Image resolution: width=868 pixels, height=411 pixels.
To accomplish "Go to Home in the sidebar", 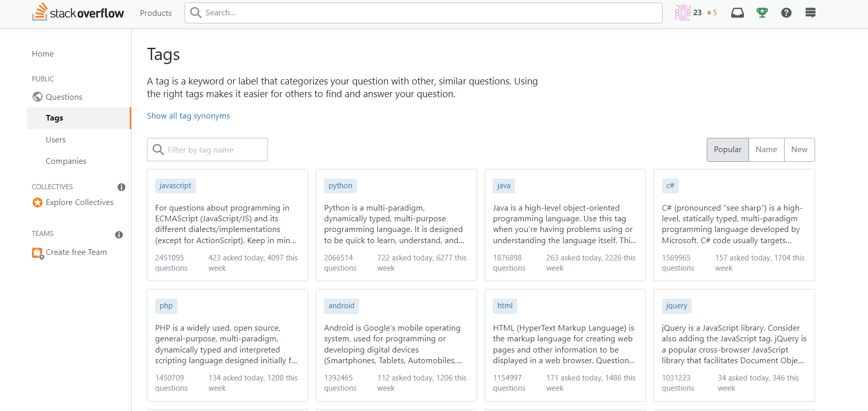I will pos(43,53).
